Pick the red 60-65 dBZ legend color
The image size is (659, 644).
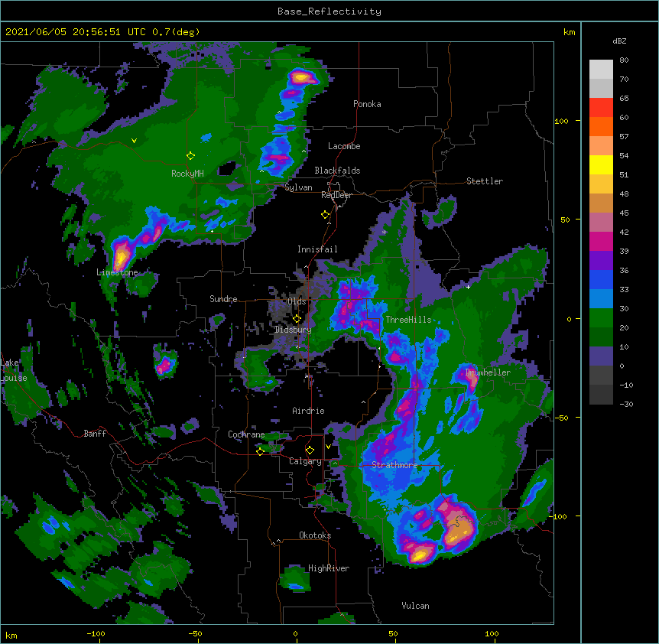(x=601, y=108)
